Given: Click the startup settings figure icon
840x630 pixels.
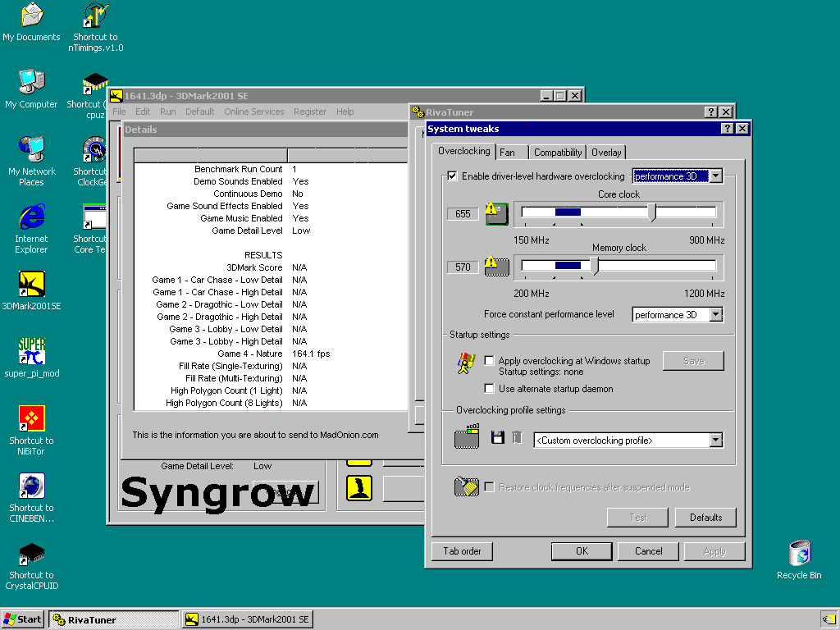Looking at the screenshot, I should point(466,363).
